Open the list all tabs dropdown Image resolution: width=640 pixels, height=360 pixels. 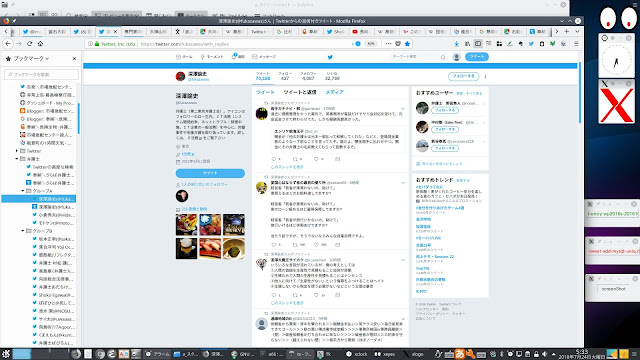577,31
